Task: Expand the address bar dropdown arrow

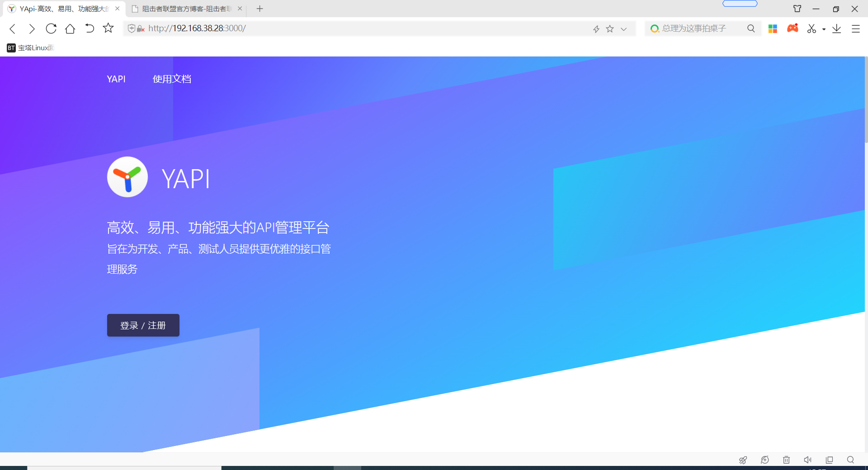Action: point(624,29)
